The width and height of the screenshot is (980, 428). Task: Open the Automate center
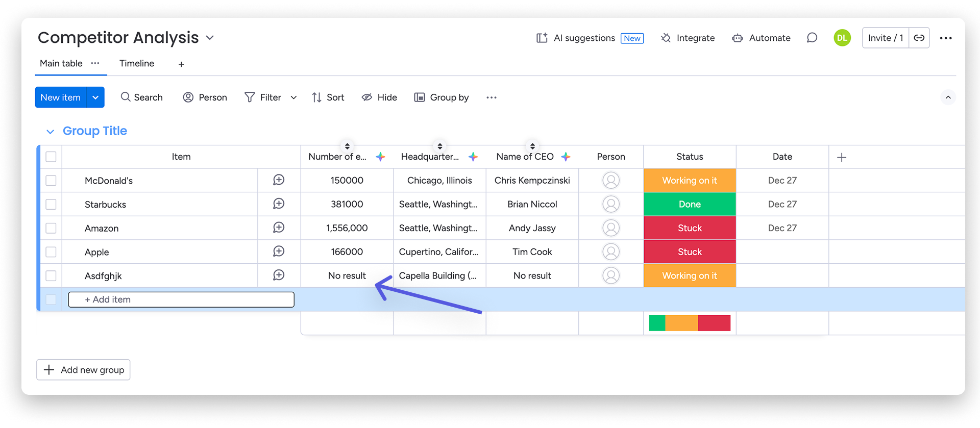coord(761,38)
